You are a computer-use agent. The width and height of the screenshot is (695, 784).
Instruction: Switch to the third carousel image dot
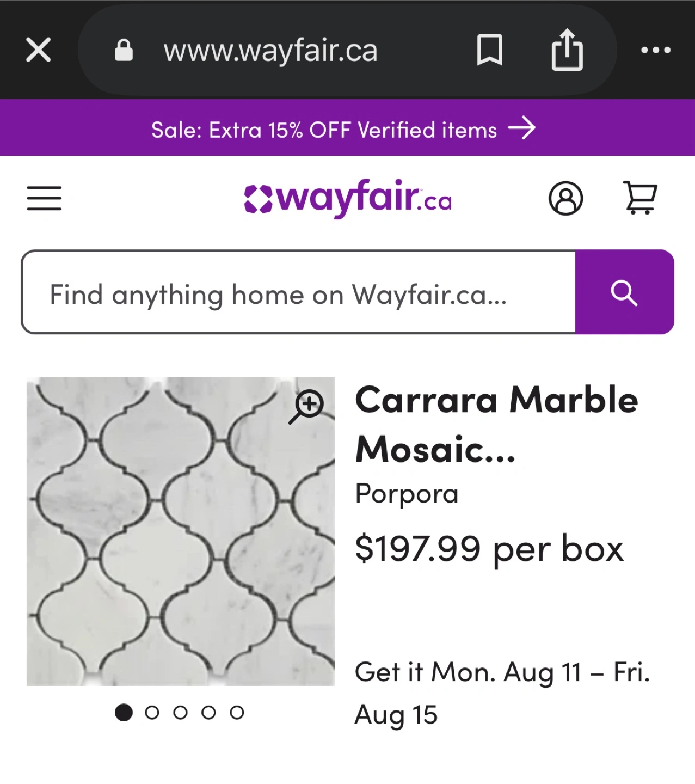[x=181, y=712]
